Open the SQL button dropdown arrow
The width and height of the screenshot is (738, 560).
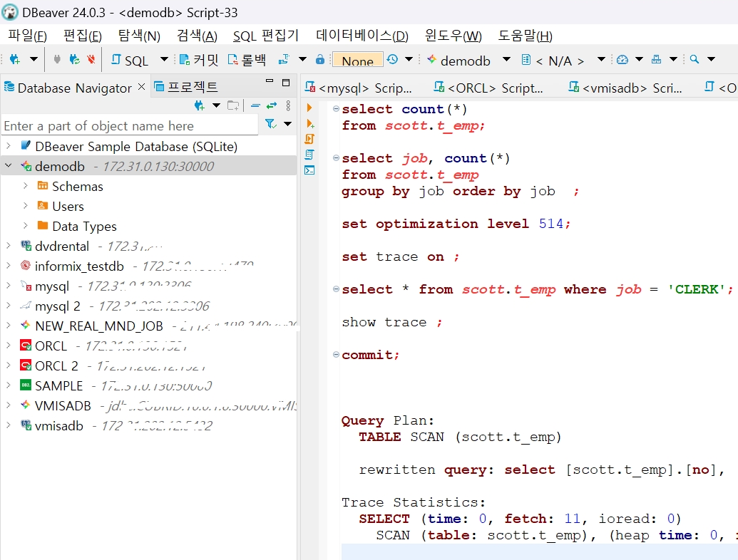click(164, 59)
